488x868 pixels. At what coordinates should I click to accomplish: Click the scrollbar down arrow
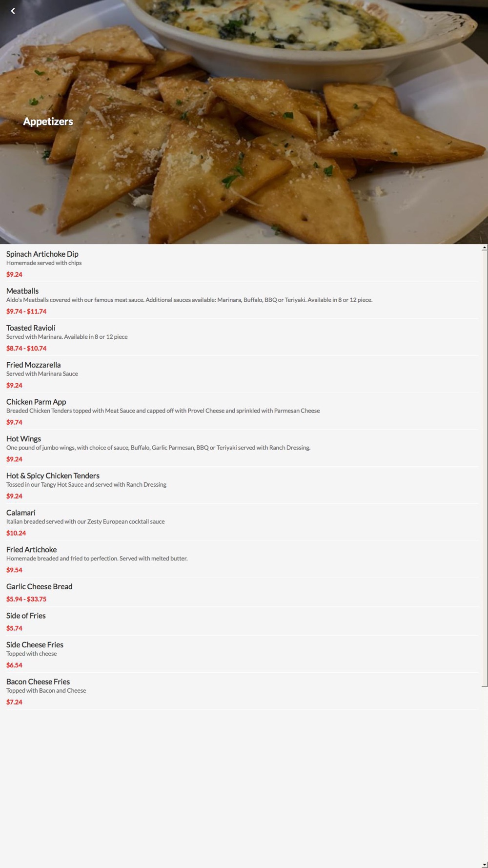[484, 865]
